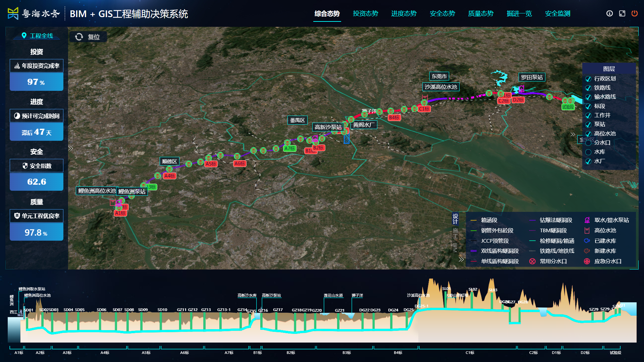This screenshot has width=644, height=362.
Task: Click the 新建水库 legend icon
Action: 587,251
